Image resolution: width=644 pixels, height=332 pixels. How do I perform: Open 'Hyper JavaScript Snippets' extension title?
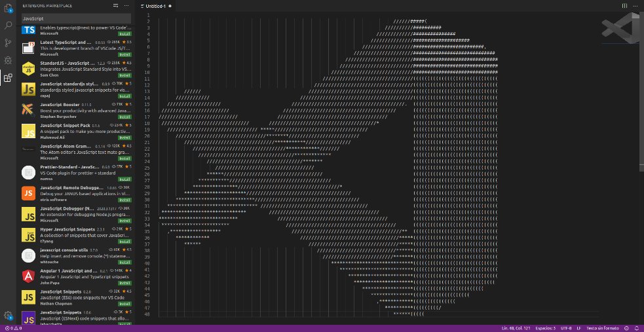(67, 229)
